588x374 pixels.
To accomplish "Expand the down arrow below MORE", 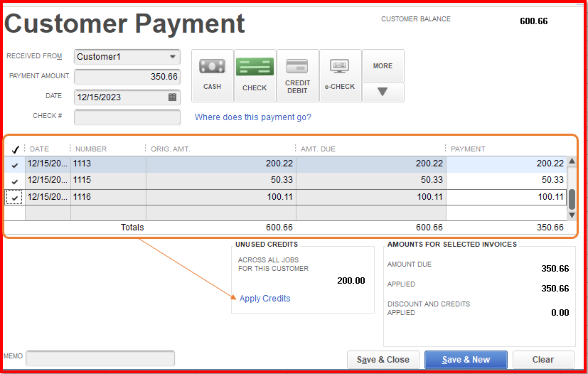I will pos(383,92).
